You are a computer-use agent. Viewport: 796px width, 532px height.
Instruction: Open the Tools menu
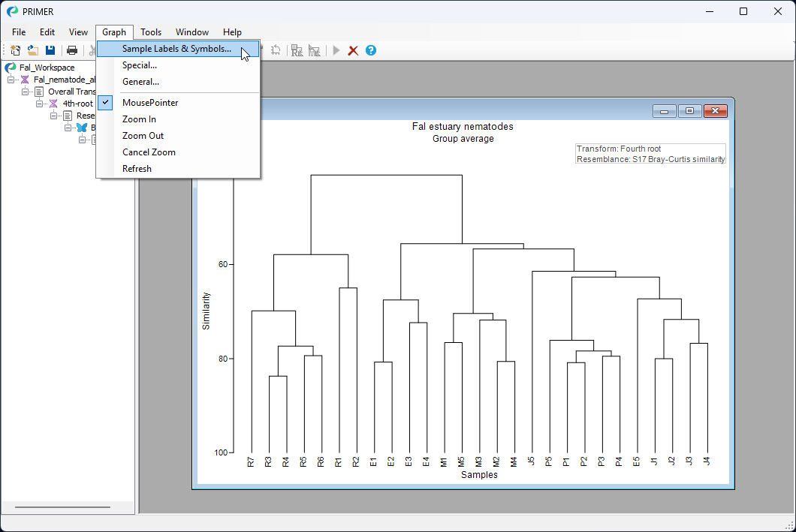[x=151, y=32]
